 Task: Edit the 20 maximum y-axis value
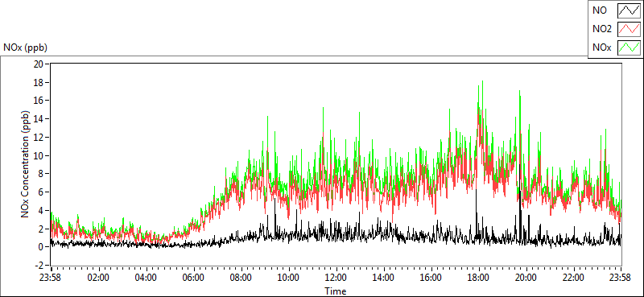[39, 64]
